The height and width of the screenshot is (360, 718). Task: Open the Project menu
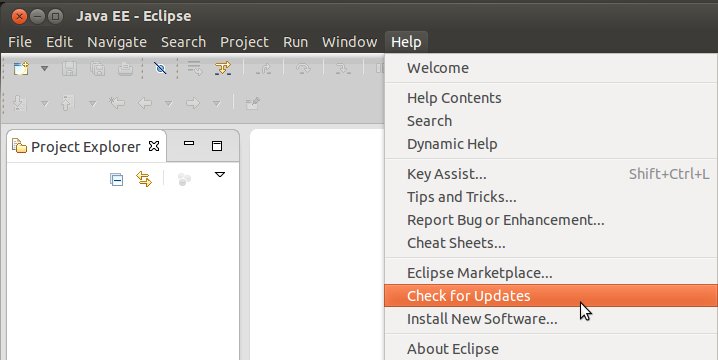pyautogui.click(x=244, y=42)
